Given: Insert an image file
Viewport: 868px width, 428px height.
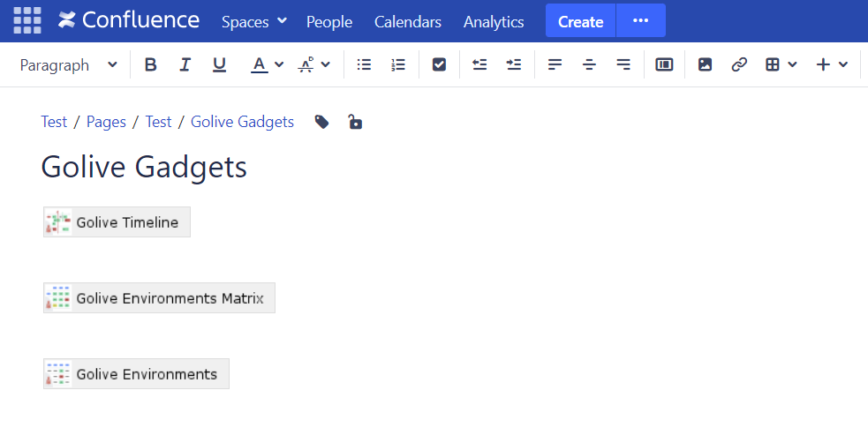Looking at the screenshot, I should (705, 64).
